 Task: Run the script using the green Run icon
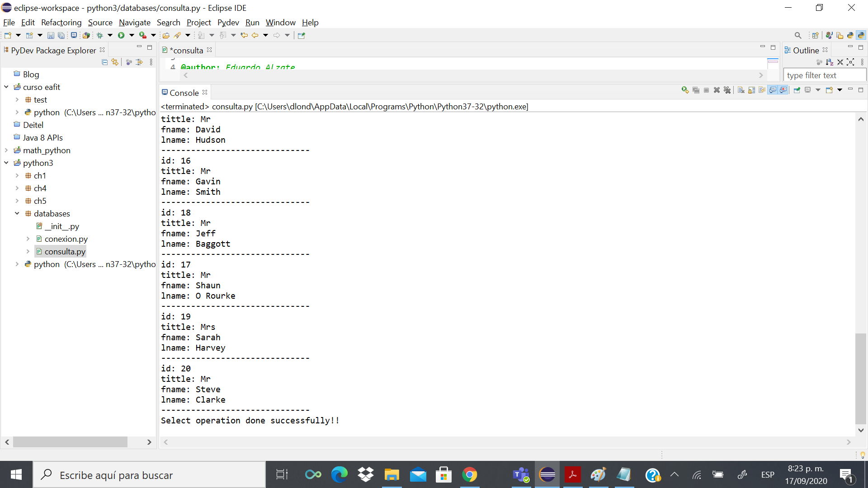122,35
